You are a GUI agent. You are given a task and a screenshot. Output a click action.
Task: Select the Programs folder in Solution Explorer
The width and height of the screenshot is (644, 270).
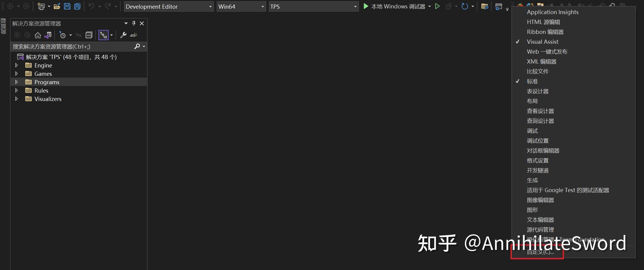(47, 82)
